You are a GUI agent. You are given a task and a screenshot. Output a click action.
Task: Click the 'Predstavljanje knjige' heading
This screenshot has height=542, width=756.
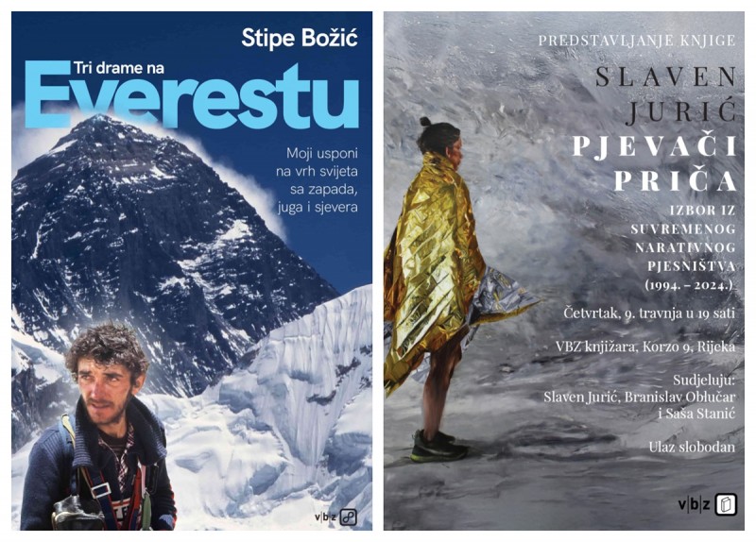(x=637, y=41)
